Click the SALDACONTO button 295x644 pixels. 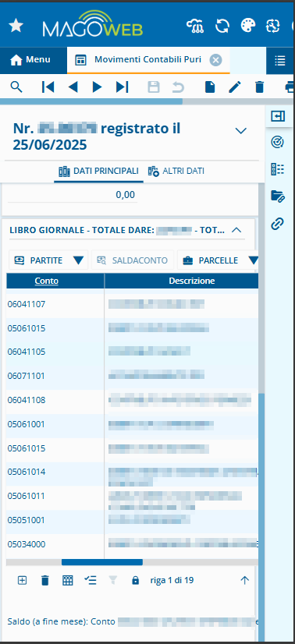133,260
